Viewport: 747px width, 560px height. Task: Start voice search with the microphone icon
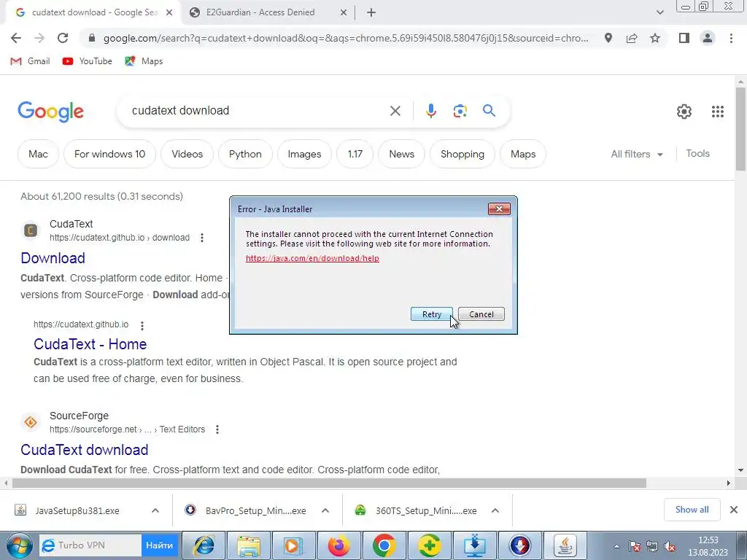click(x=430, y=111)
